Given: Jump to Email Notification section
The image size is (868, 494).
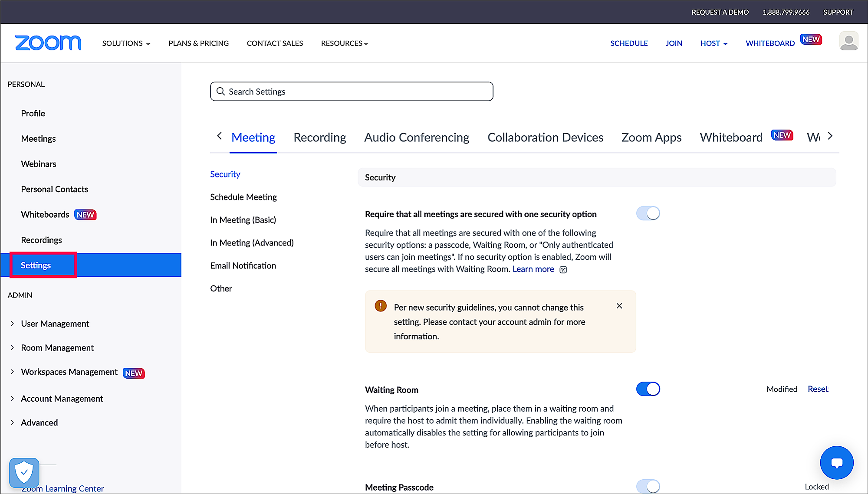Looking at the screenshot, I should (x=243, y=266).
